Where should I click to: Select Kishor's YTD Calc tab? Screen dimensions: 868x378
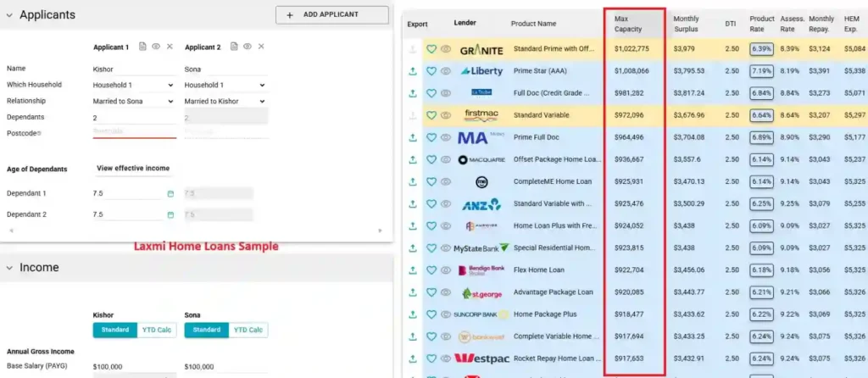tap(157, 330)
